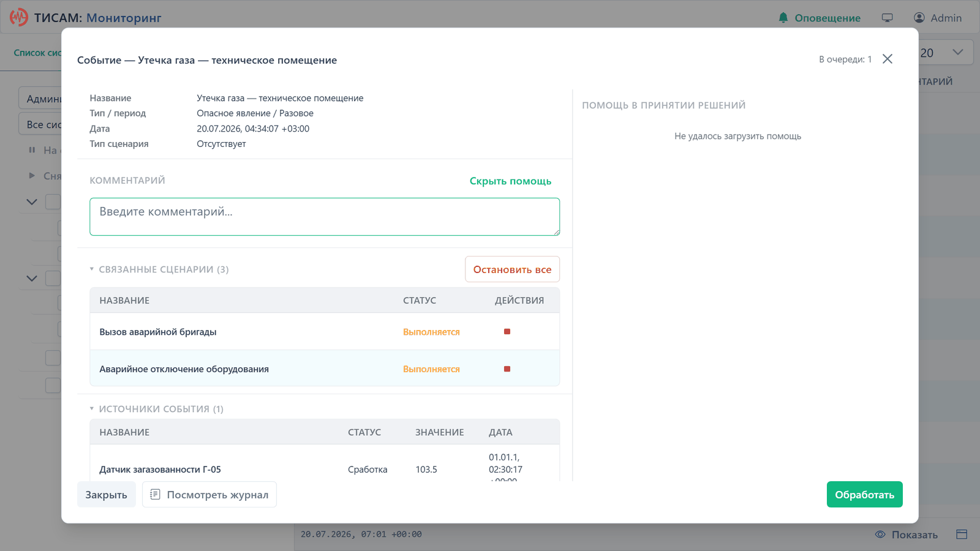Click the panel layout icon at bottom right
The width and height of the screenshot is (980, 551).
coord(962,534)
